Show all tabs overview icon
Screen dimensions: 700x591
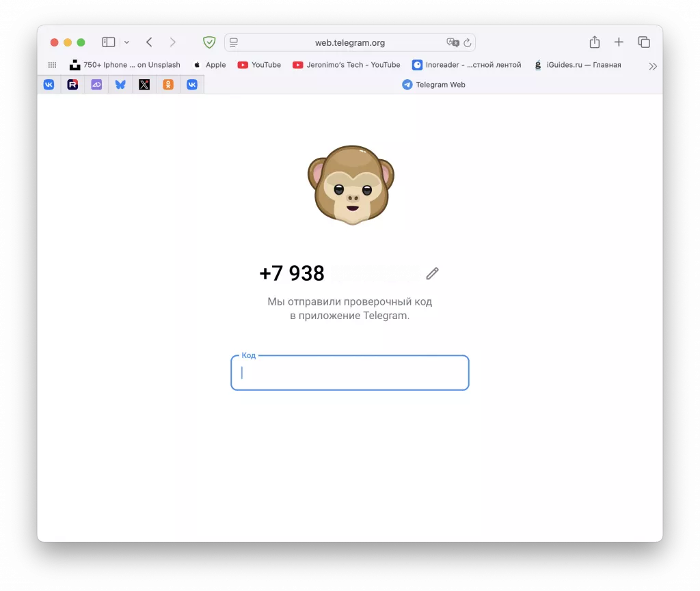coord(643,42)
